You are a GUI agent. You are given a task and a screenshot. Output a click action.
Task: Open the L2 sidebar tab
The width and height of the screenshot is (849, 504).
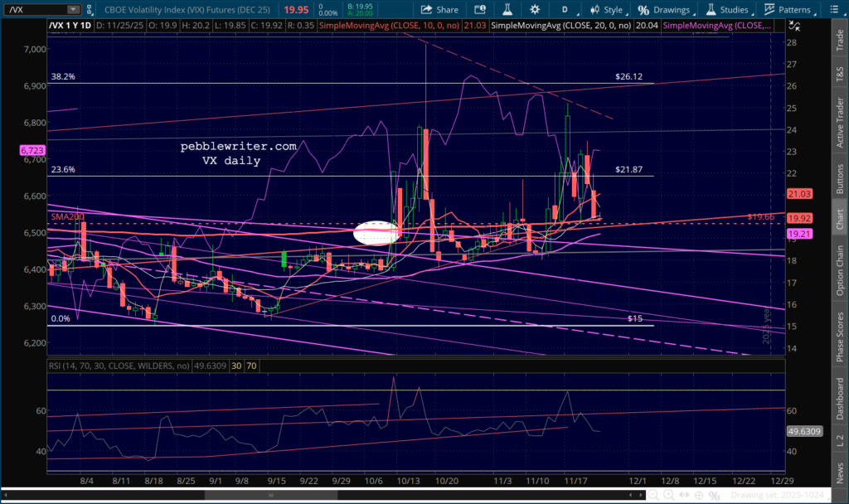click(x=840, y=441)
